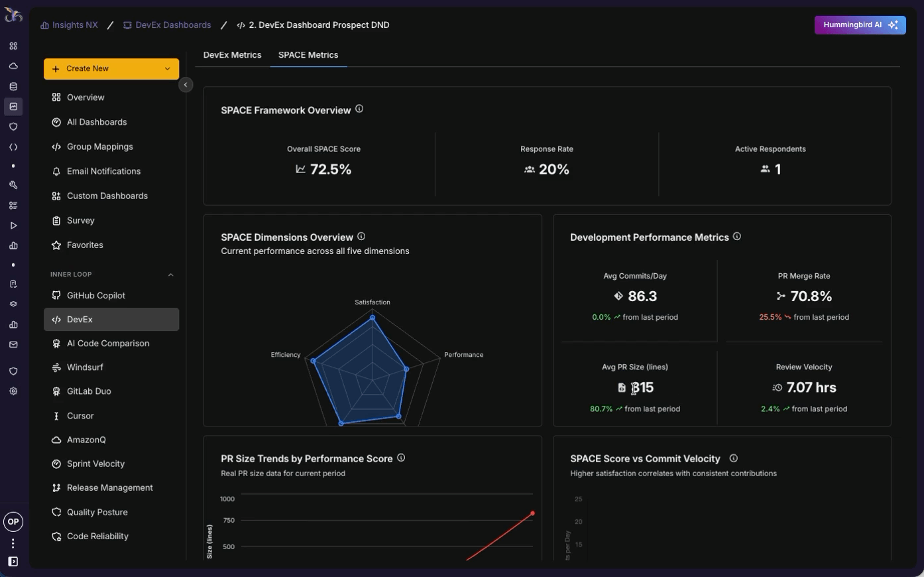Click the SPACE Score vs Commit Velocity info icon
Viewport: 924px width, 577px height.
pos(734,458)
